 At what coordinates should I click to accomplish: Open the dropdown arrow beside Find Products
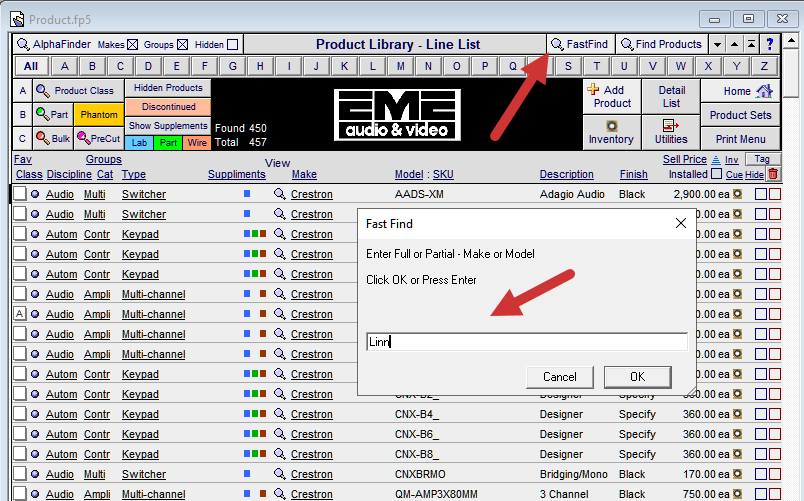pyautogui.click(x=717, y=45)
